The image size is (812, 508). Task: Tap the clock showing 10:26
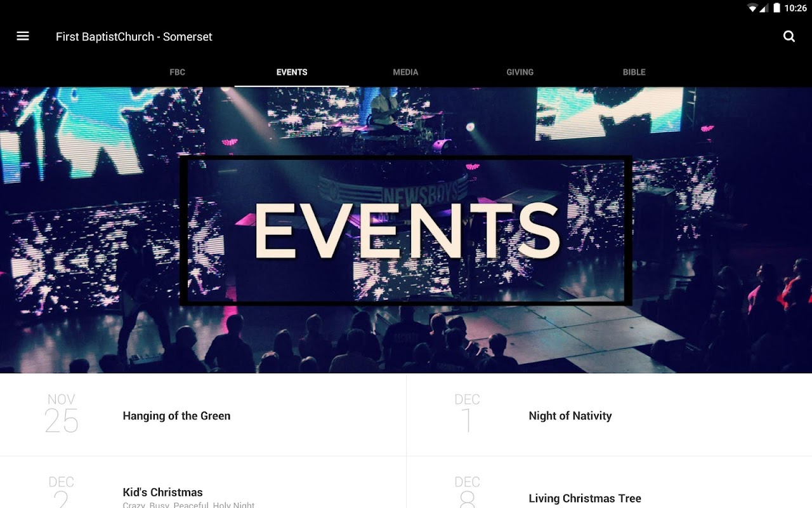[x=796, y=8]
